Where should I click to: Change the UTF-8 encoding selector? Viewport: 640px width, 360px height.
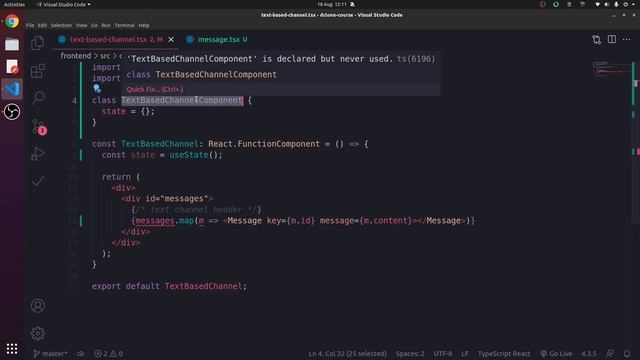(x=442, y=353)
